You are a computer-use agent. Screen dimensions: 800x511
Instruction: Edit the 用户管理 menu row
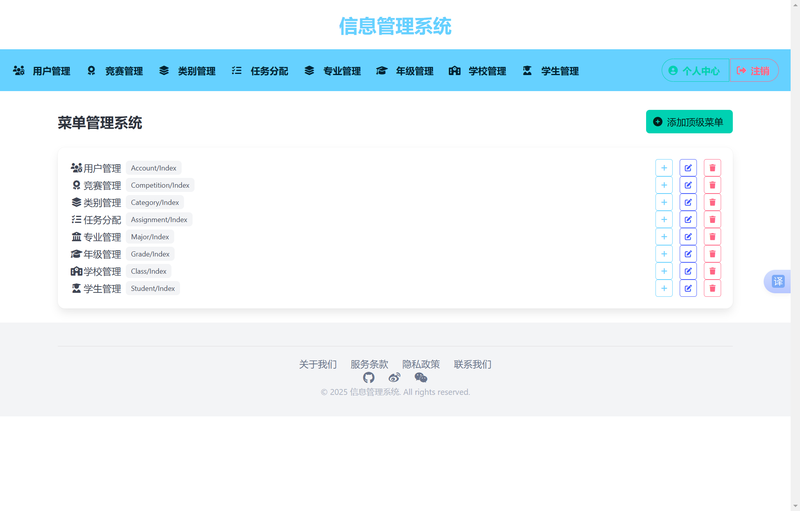coord(688,168)
